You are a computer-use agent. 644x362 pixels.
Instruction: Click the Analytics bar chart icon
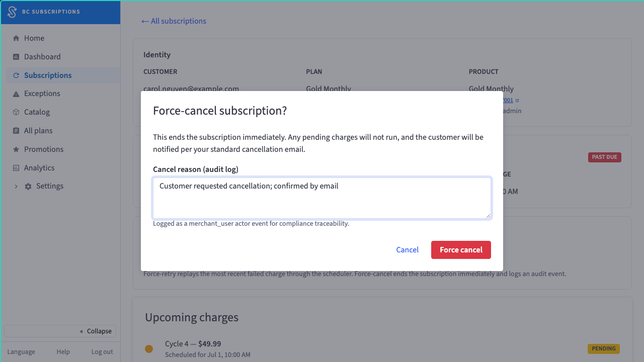click(16, 168)
